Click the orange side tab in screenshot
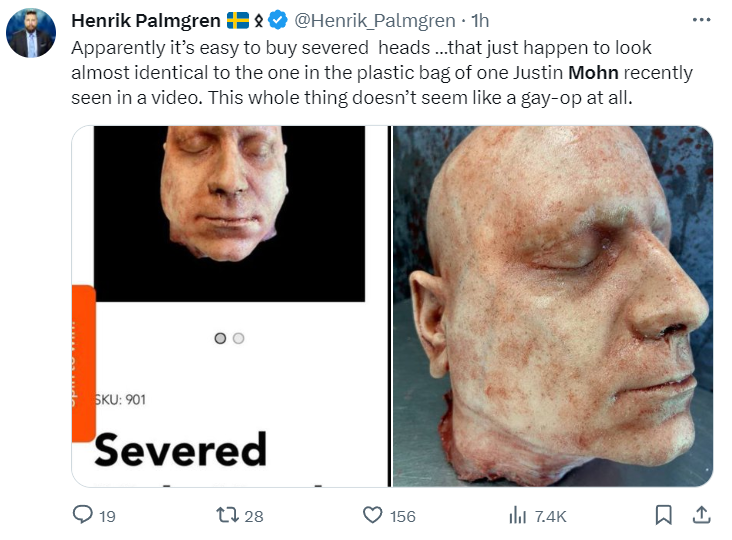 click(84, 363)
